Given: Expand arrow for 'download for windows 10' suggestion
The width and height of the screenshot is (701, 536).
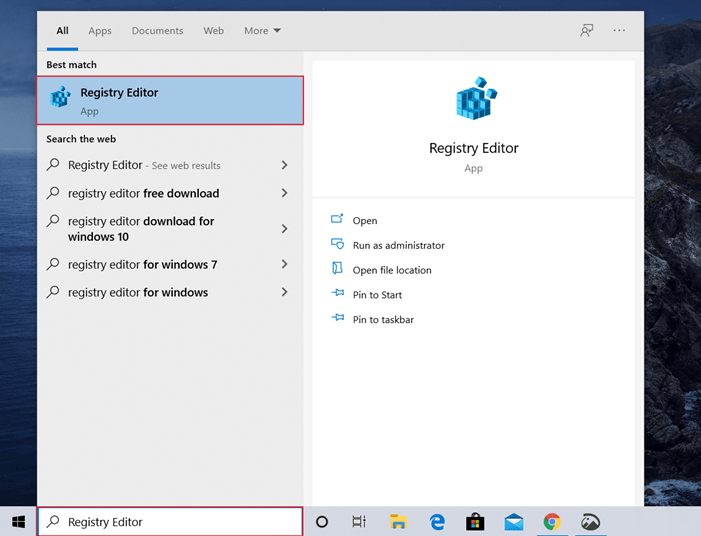Looking at the screenshot, I should (x=284, y=228).
